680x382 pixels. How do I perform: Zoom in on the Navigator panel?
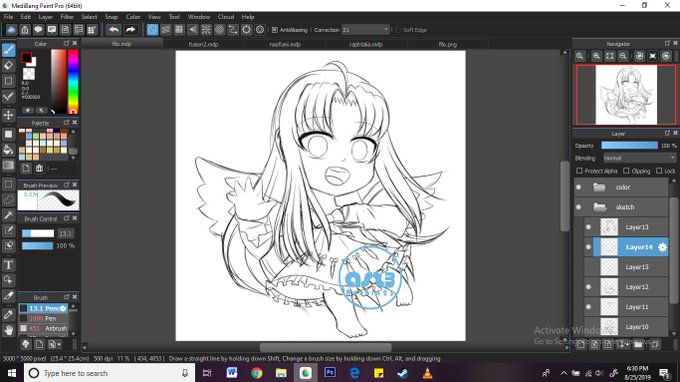click(x=596, y=56)
